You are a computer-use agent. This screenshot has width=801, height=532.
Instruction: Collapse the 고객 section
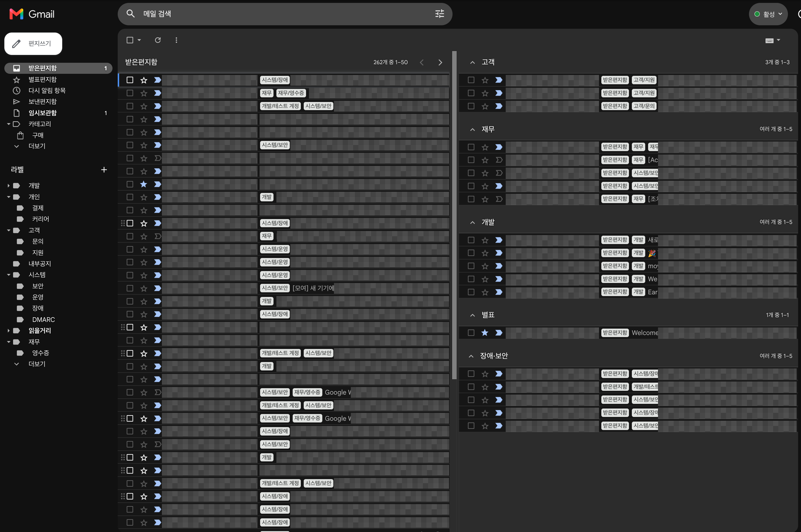coord(472,62)
